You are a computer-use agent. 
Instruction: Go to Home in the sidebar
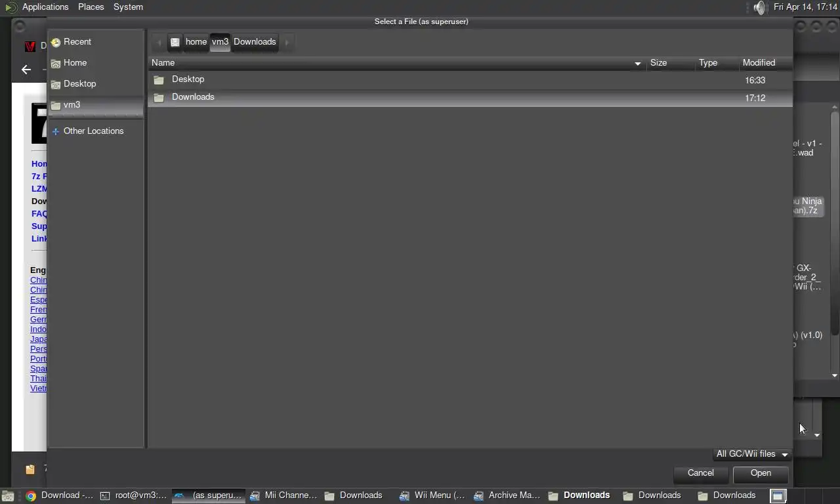click(96, 62)
